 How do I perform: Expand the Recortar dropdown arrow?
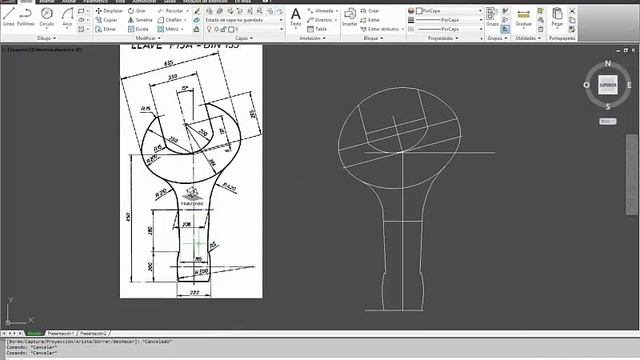coord(187,11)
